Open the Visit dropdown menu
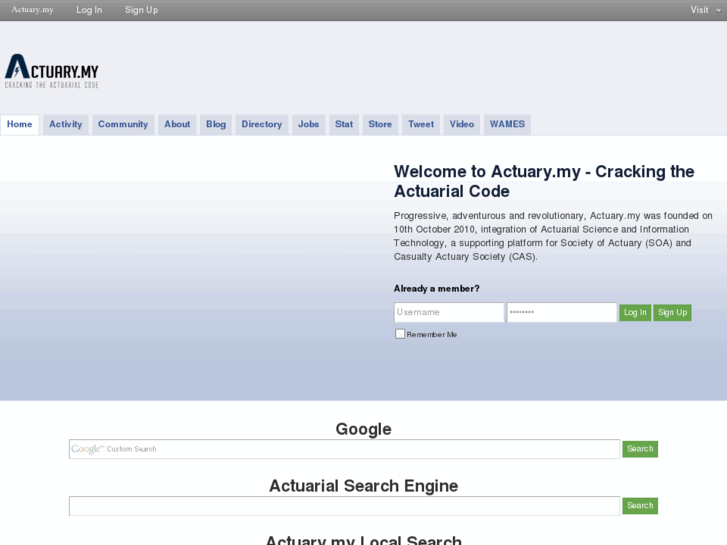 [x=703, y=10]
